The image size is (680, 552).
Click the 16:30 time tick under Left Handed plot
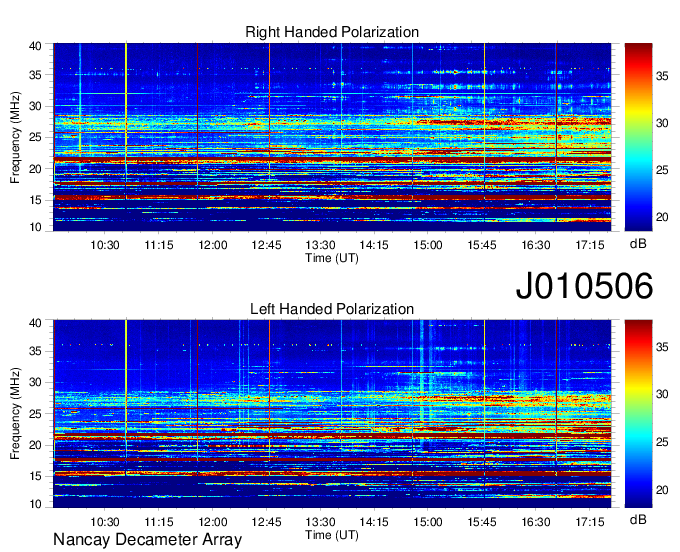(x=536, y=522)
